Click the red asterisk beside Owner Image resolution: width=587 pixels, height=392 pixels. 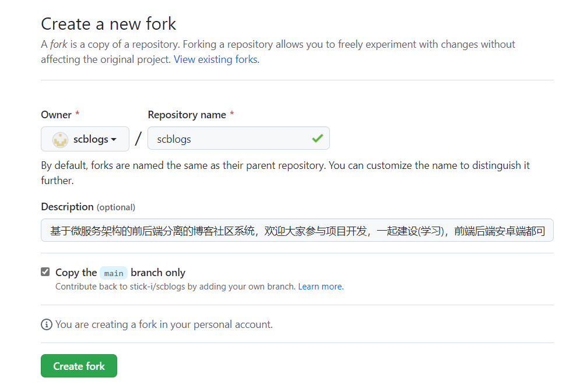point(78,115)
